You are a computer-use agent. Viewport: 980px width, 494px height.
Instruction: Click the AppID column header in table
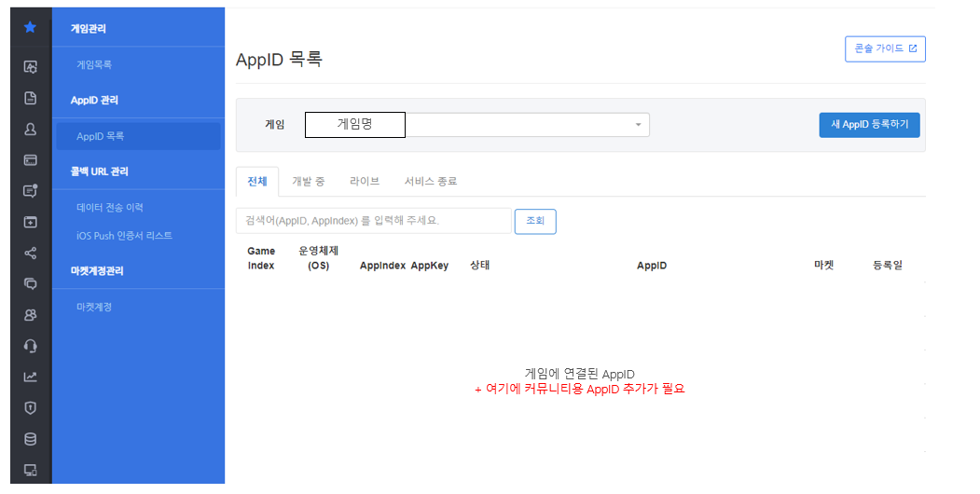point(652,266)
